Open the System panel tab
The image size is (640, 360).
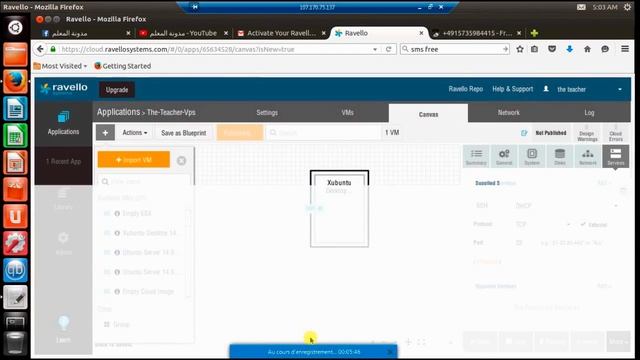[532, 156]
